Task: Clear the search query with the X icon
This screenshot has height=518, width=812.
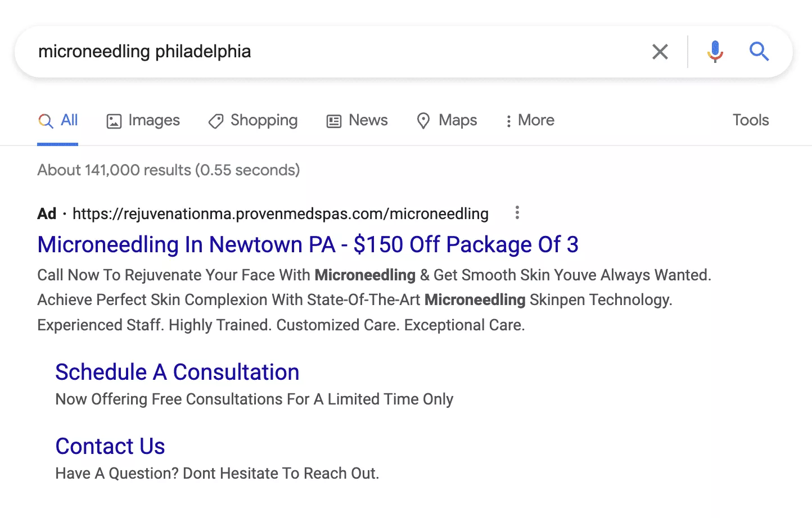Action: click(x=660, y=51)
